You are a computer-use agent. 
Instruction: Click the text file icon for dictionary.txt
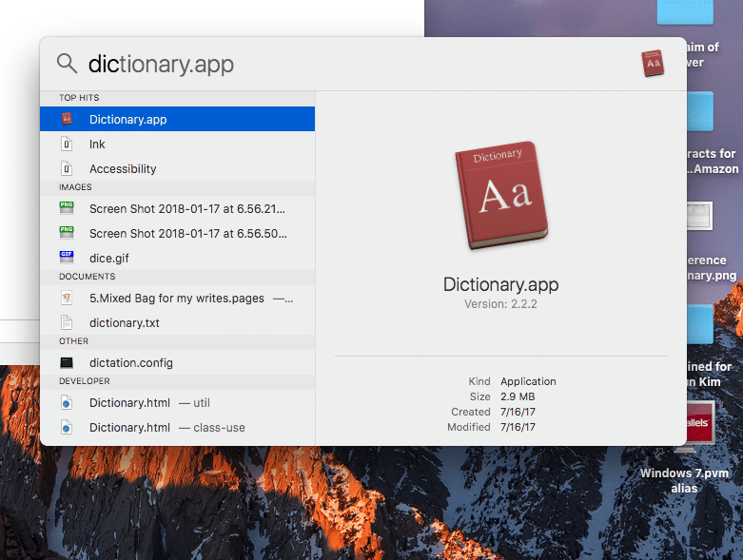pyautogui.click(x=67, y=322)
